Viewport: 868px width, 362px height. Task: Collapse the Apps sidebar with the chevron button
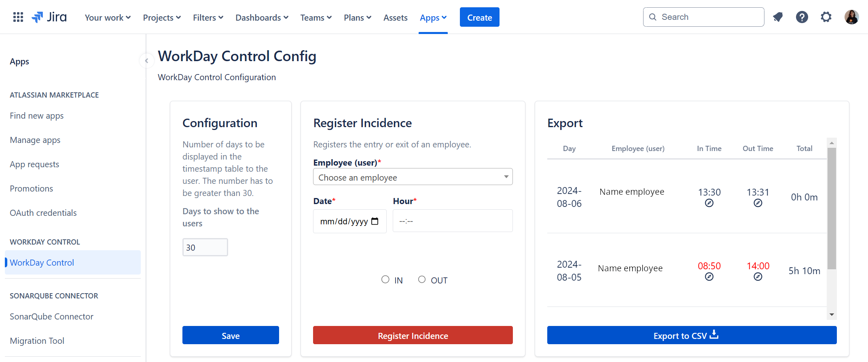click(x=146, y=61)
